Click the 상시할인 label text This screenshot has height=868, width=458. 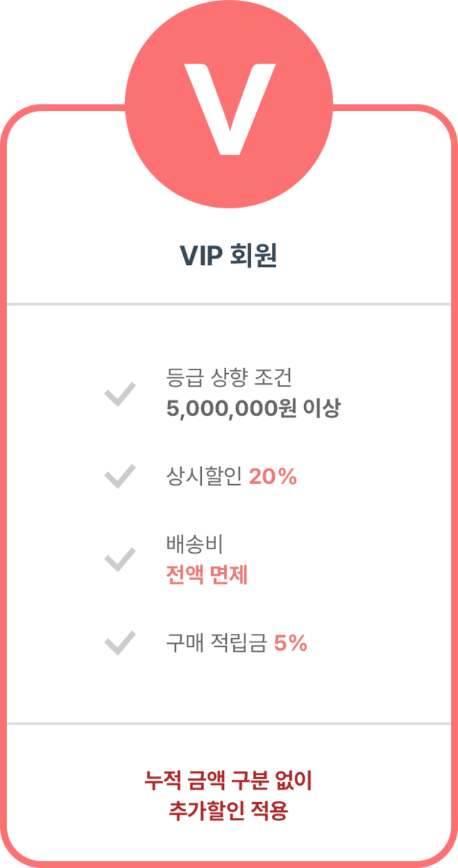coord(203,477)
